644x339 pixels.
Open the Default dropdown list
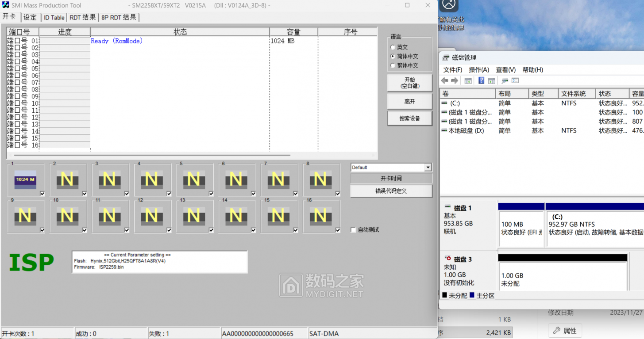coord(428,168)
